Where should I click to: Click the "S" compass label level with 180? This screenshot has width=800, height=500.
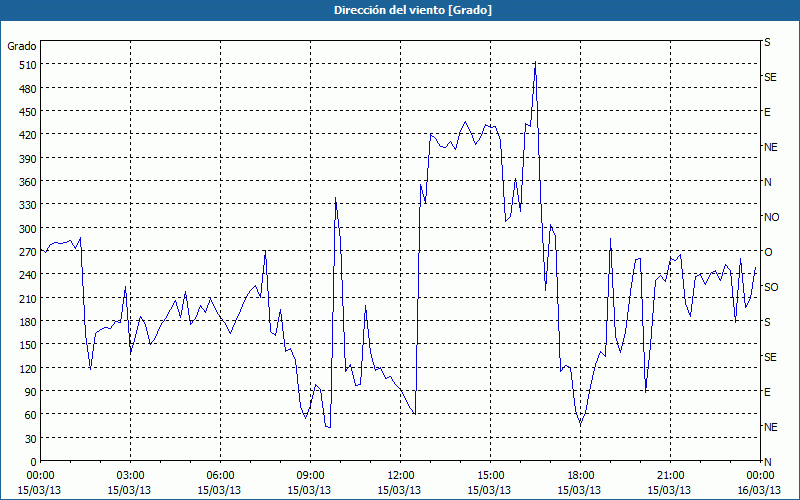(767, 322)
